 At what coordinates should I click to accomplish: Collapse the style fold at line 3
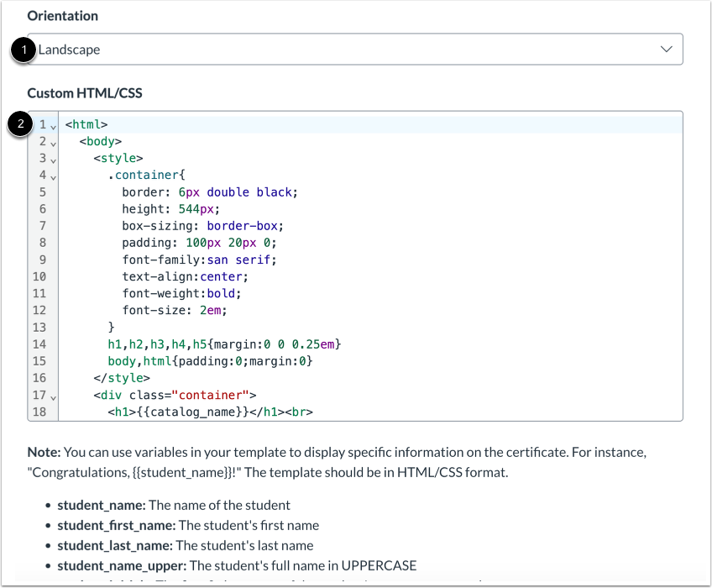pos(53,160)
